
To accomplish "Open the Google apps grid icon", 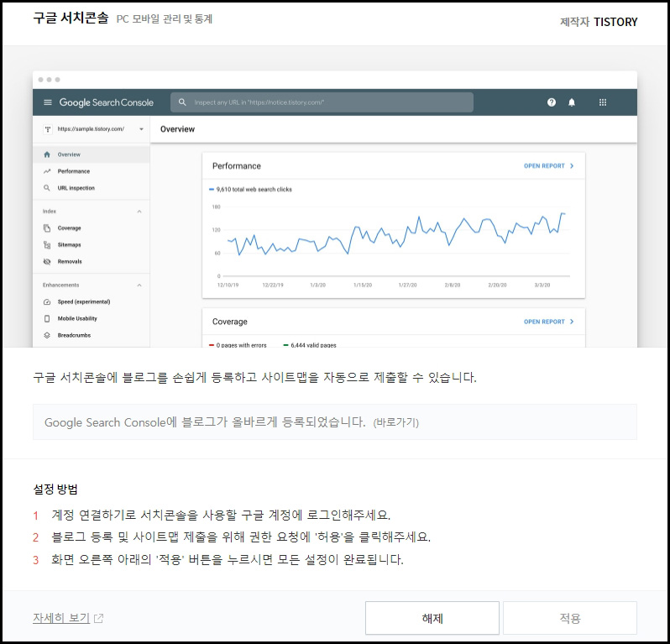I will coord(603,102).
